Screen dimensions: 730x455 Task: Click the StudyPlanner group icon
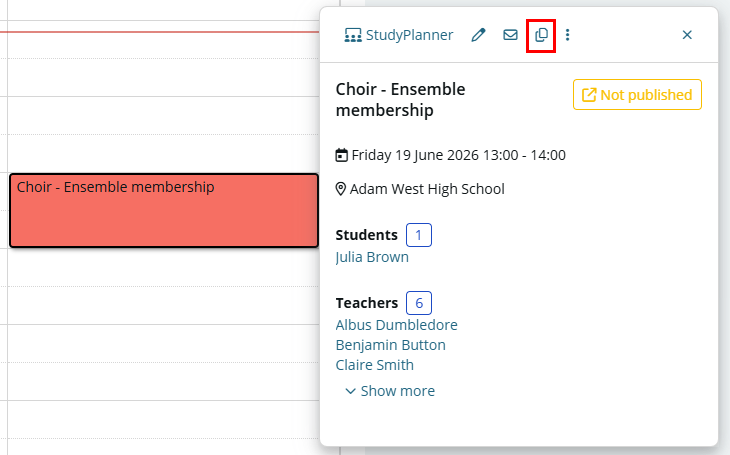point(352,35)
